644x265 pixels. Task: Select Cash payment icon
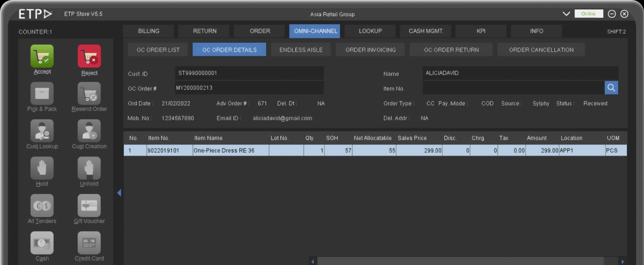(42, 243)
